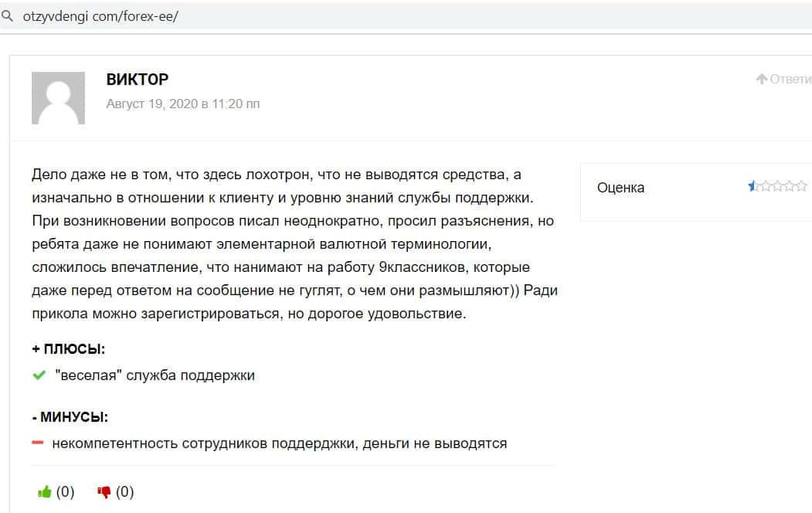
Task: Click the dislike count beside thumbs-down
Action: 125,492
